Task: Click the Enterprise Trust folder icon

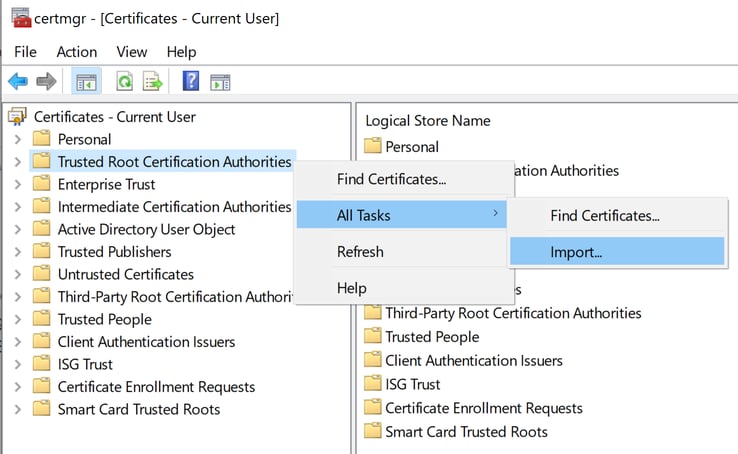Action: point(41,183)
